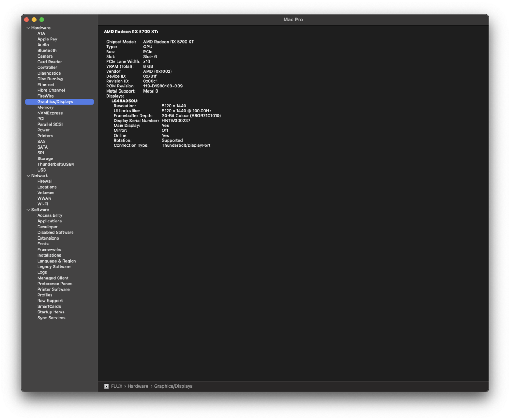Show Installations history
The width and height of the screenshot is (510, 420).
pyautogui.click(x=49, y=255)
